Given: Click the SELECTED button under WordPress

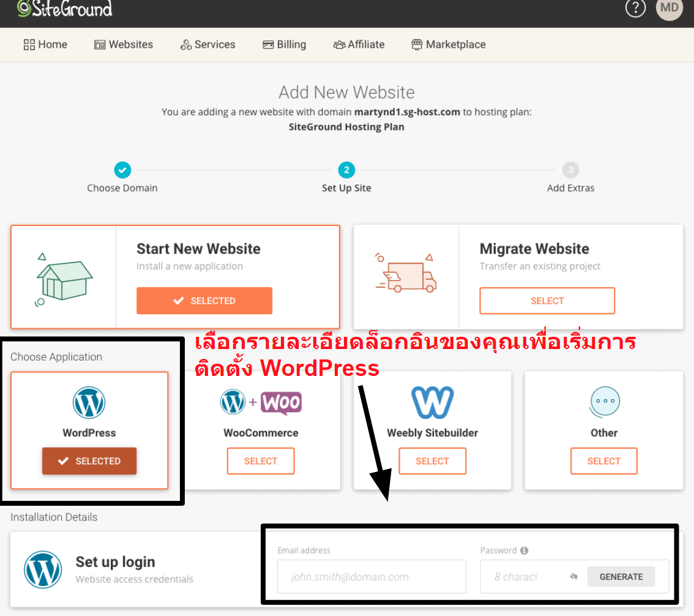Looking at the screenshot, I should pos(89,461).
